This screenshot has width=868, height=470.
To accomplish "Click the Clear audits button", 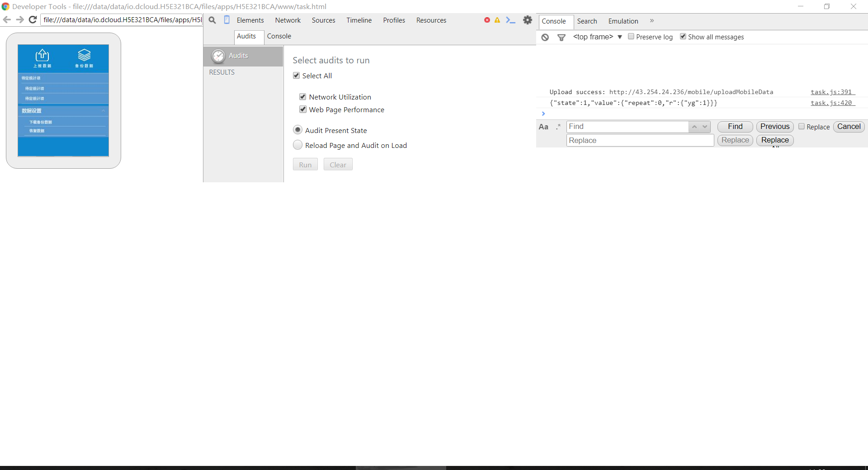I will tap(338, 165).
